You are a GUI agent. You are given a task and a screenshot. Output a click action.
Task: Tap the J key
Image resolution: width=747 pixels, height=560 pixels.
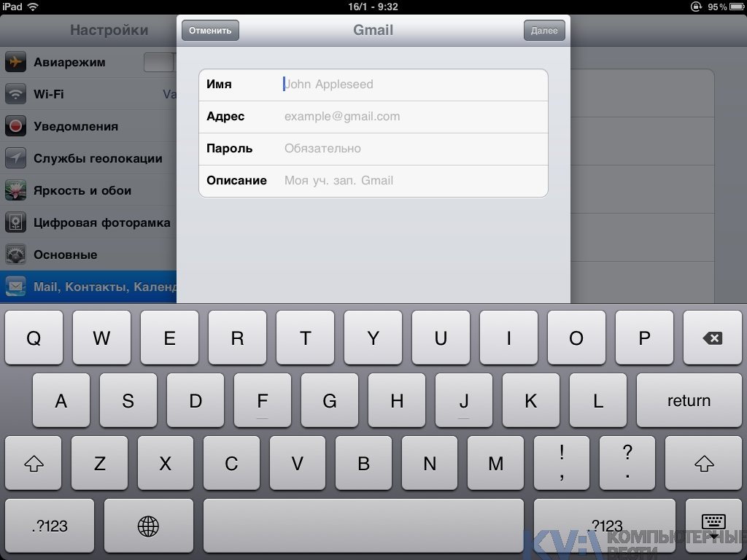tap(464, 400)
